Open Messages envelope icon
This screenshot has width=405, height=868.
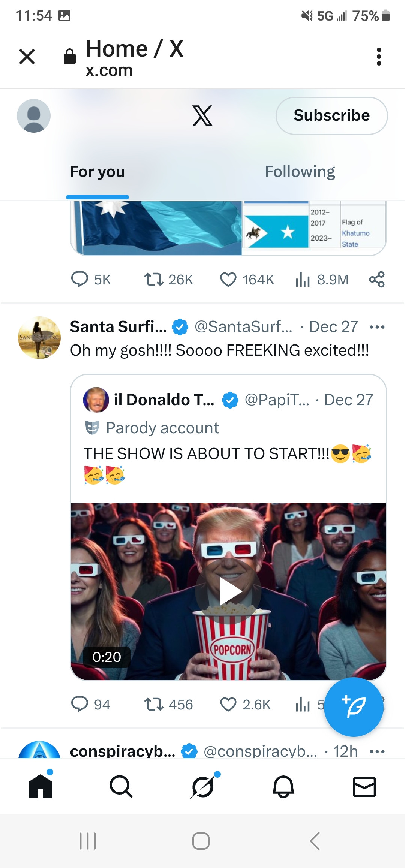(x=364, y=786)
